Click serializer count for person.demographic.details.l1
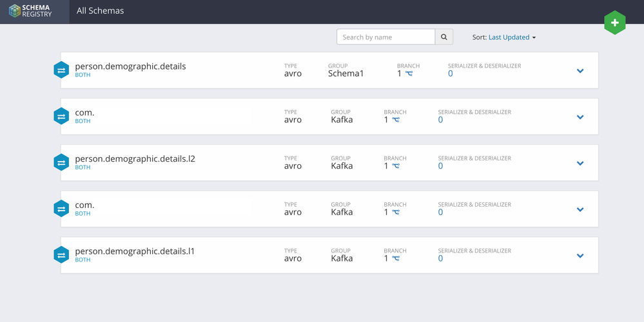 click(441, 259)
